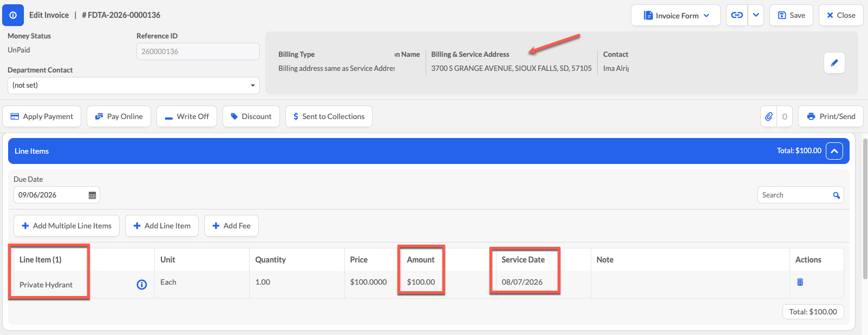This screenshot has height=335, width=868.
Task: Click the Print/Send button
Action: pyautogui.click(x=831, y=116)
